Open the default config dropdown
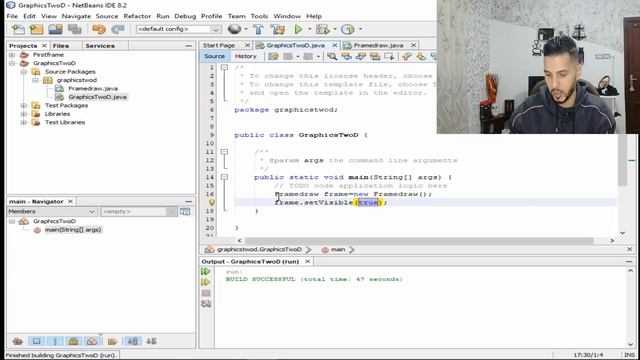640x360 pixels. [x=178, y=29]
